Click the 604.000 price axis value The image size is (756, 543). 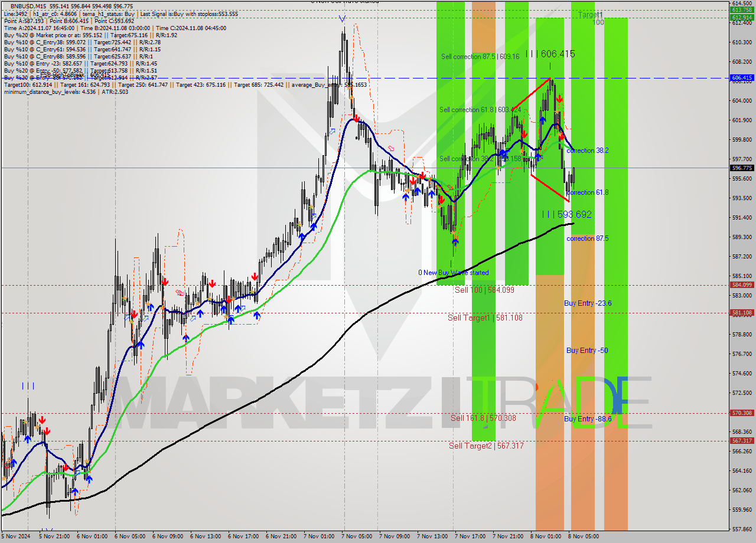(742, 100)
